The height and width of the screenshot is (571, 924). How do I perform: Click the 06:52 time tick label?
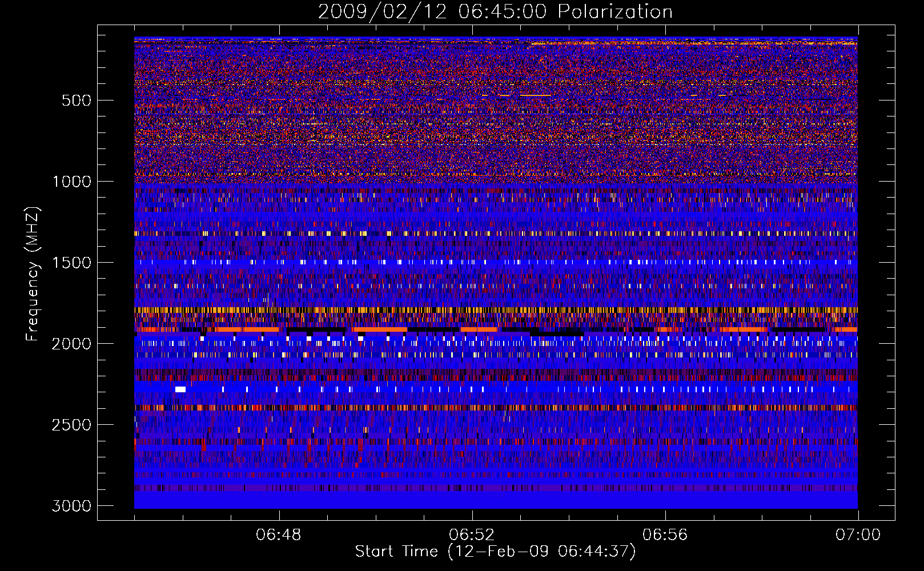[472, 535]
